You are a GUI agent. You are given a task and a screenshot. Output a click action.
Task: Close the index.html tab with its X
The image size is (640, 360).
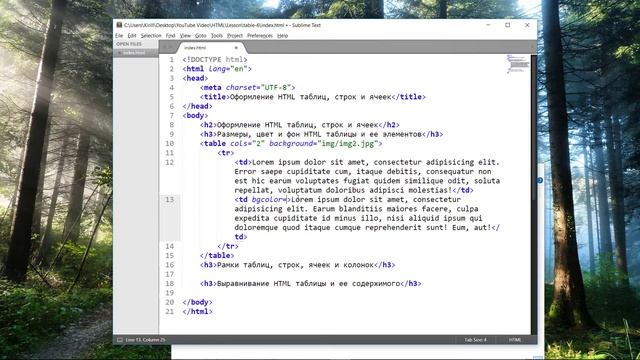[x=236, y=48]
